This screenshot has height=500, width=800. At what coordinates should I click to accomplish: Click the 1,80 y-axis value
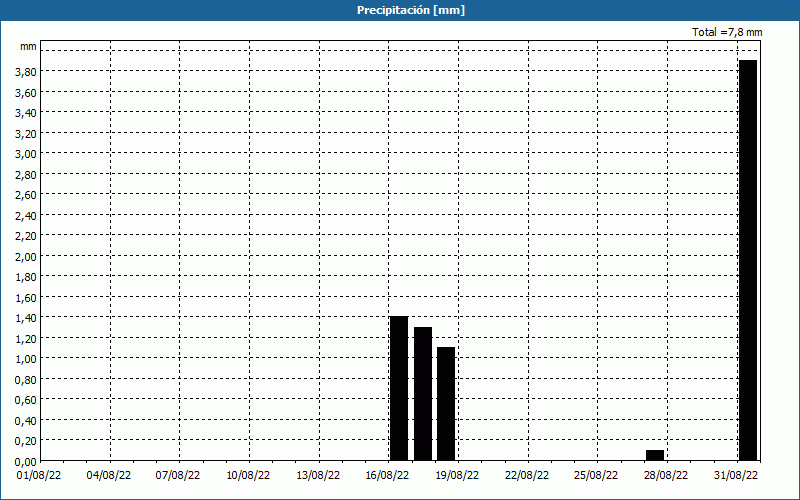(x=26, y=278)
